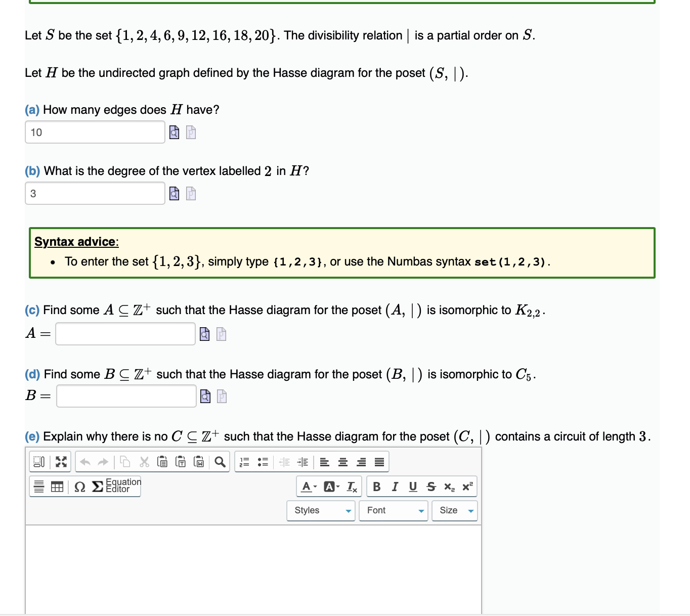Click the Remove Format icon in the editor
This screenshot has width=690, height=616.
point(351,486)
